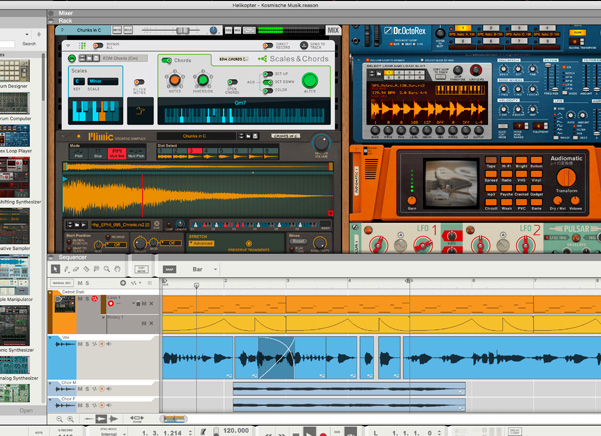Toggle Direct Record on Scales & Chords
The height and width of the screenshot is (436, 601).
click(x=268, y=46)
